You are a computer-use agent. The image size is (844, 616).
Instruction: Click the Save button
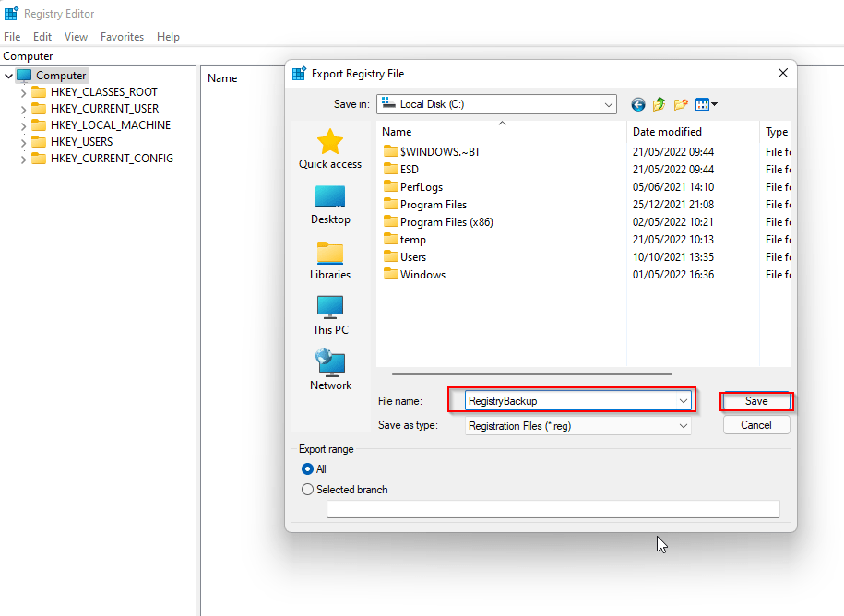(x=756, y=401)
